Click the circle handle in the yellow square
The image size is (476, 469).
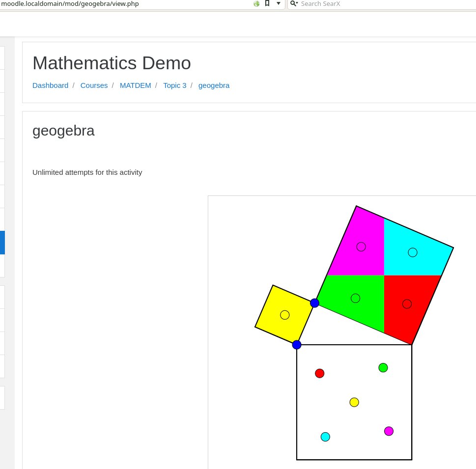pyautogui.click(x=285, y=315)
